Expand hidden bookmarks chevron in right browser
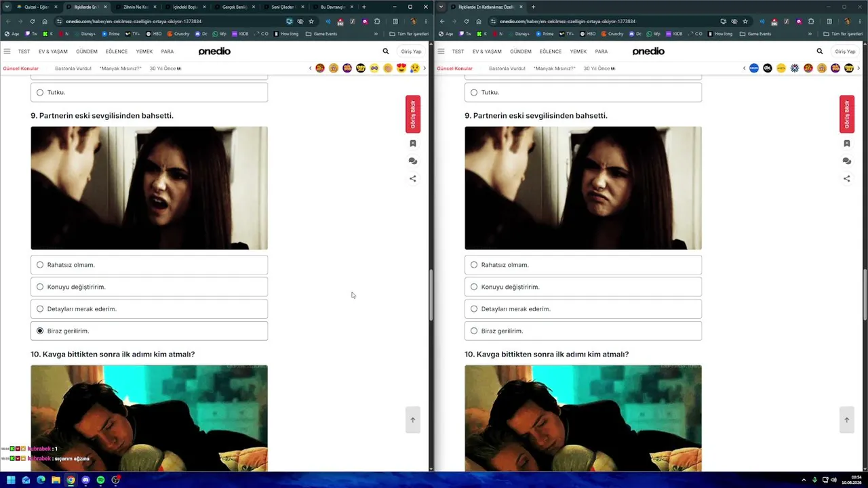The image size is (868, 488). click(810, 34)
